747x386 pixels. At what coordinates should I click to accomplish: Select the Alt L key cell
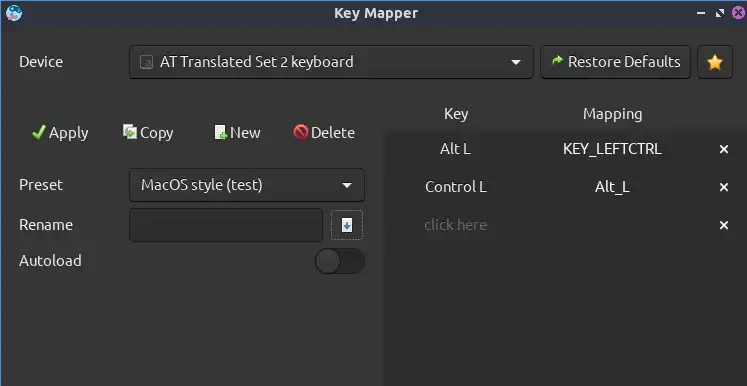click(x=455, y=149)
